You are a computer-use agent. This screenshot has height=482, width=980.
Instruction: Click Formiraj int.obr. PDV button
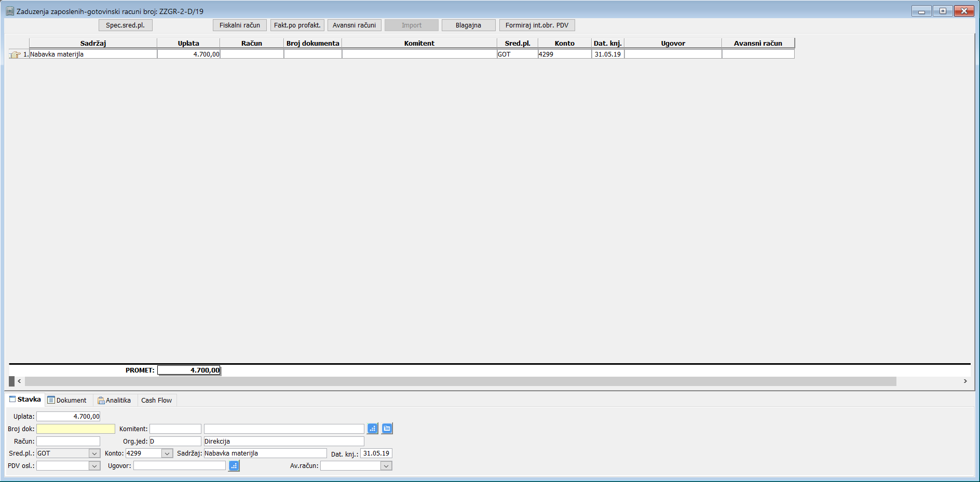(x=537, y=25)
